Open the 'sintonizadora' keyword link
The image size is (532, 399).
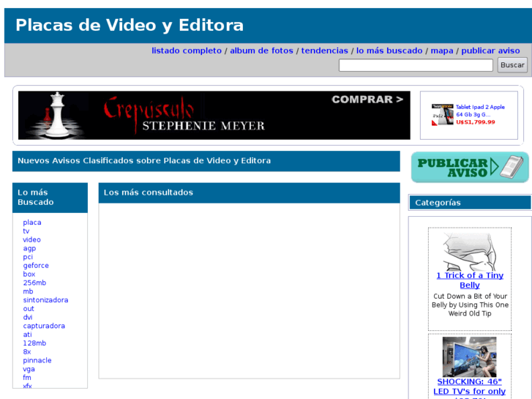46,300
